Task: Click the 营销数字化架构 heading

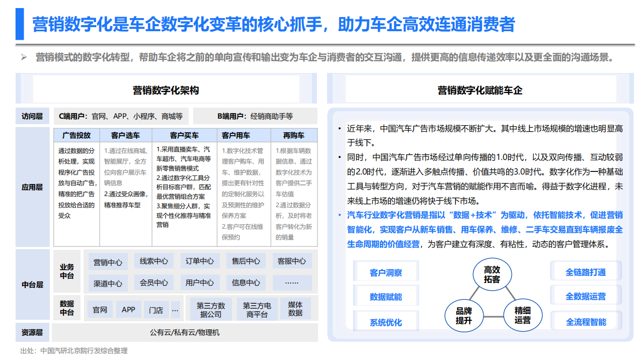Action: 166,90
